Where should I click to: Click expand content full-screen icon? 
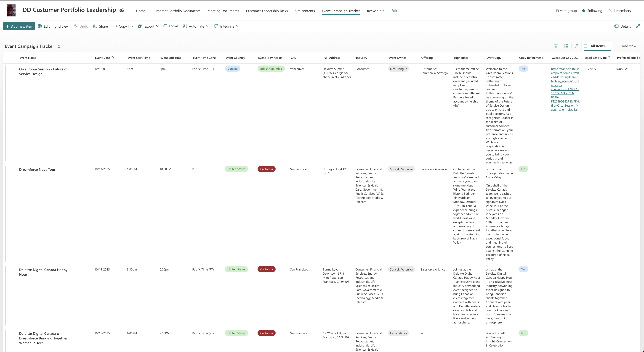point(638,26)
